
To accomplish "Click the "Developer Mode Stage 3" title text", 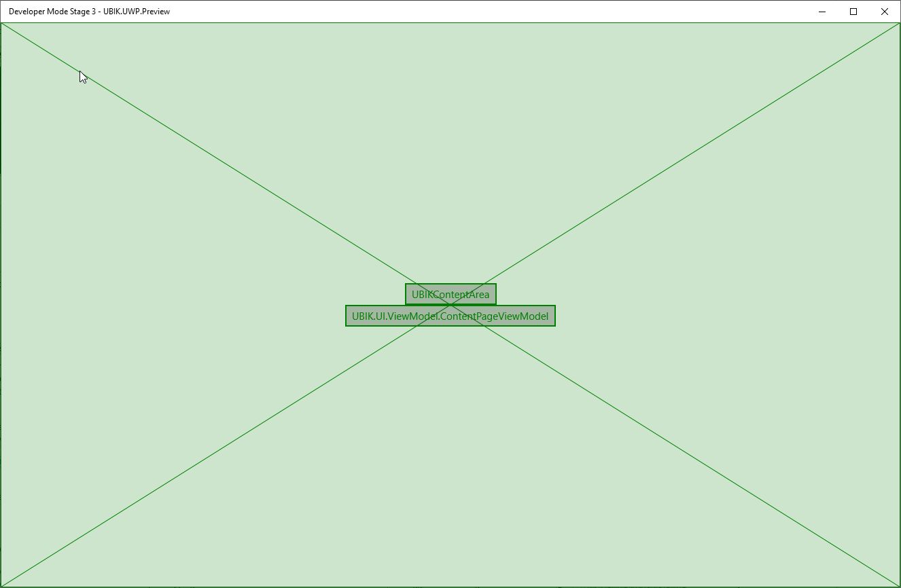I will click(x=52, y=12).
